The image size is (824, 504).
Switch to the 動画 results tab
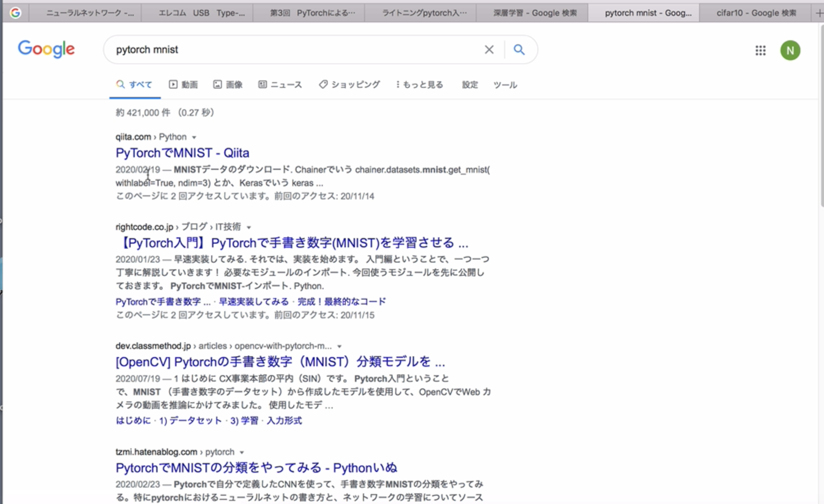click(183, 85)
